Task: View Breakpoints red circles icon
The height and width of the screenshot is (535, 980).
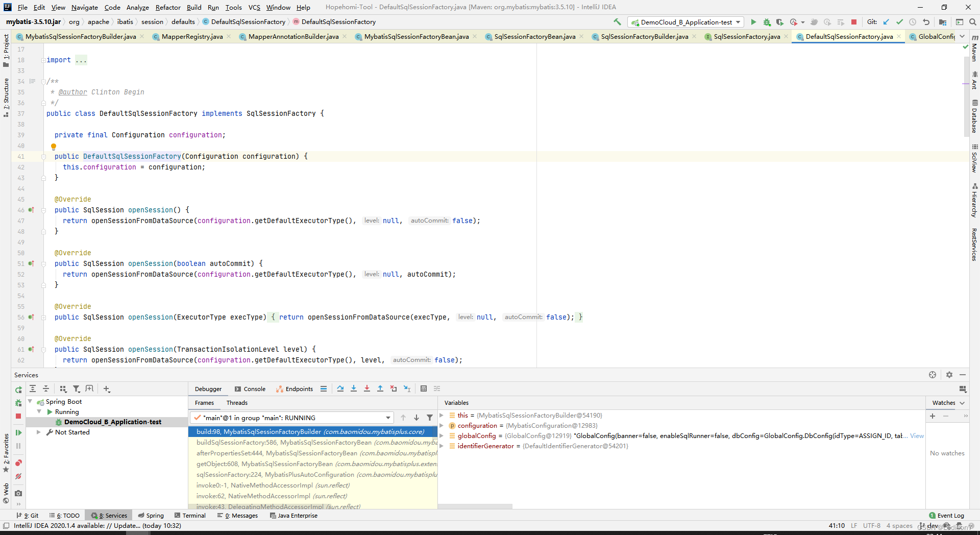Action: pyautogui.click(x=18, y=463)
